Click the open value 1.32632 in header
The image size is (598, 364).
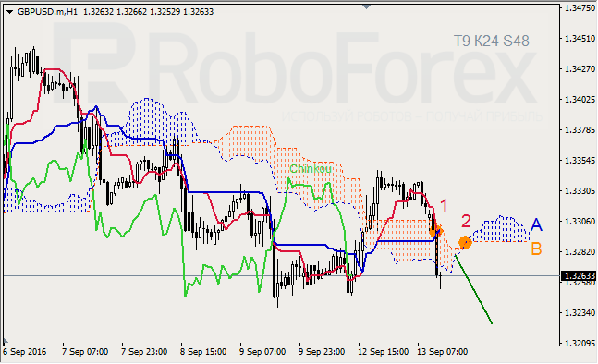tap(98, 12)
